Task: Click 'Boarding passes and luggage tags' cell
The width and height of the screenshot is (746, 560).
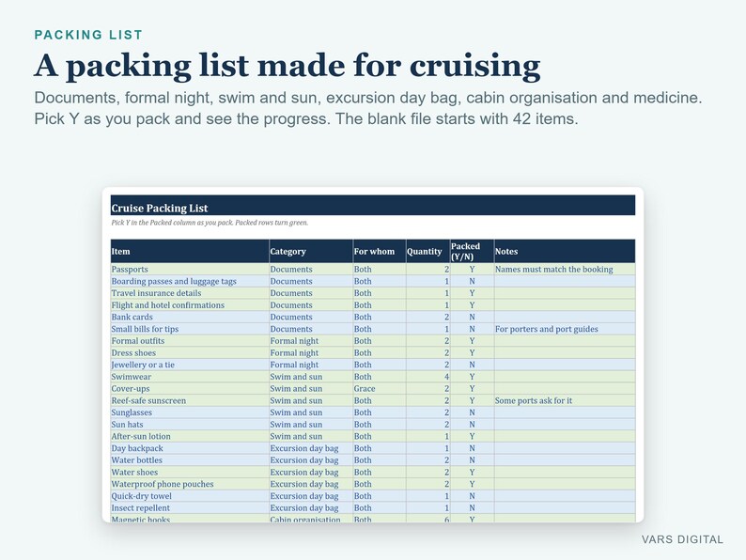Action: 190,281
